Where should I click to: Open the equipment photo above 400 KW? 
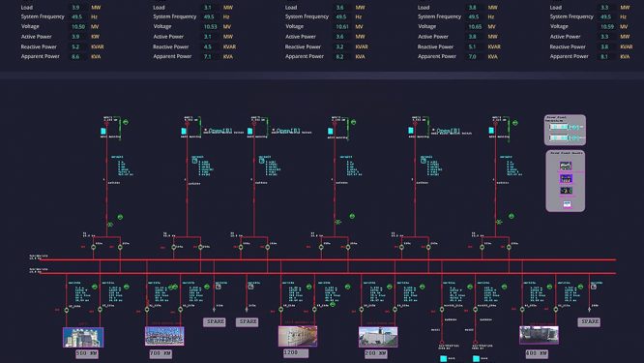[539, 335]
